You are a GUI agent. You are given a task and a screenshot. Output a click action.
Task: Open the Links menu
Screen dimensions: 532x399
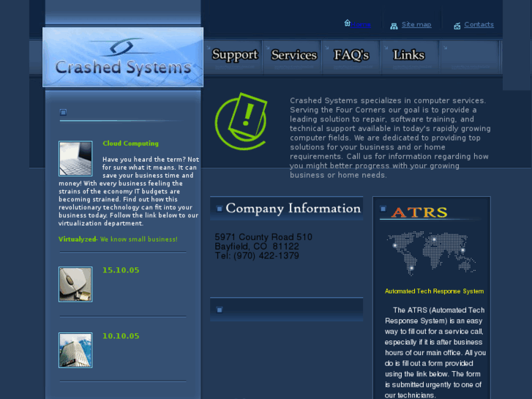tap(408, 55)
